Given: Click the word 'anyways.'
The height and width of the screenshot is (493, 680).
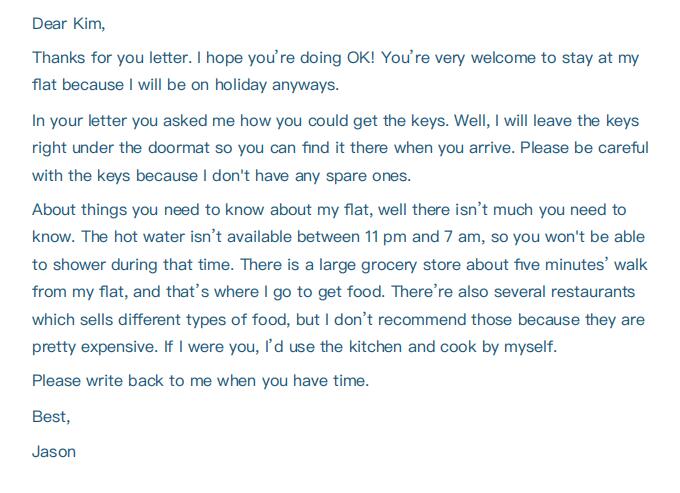Looking at the screenshot, I should coord(305,85).
